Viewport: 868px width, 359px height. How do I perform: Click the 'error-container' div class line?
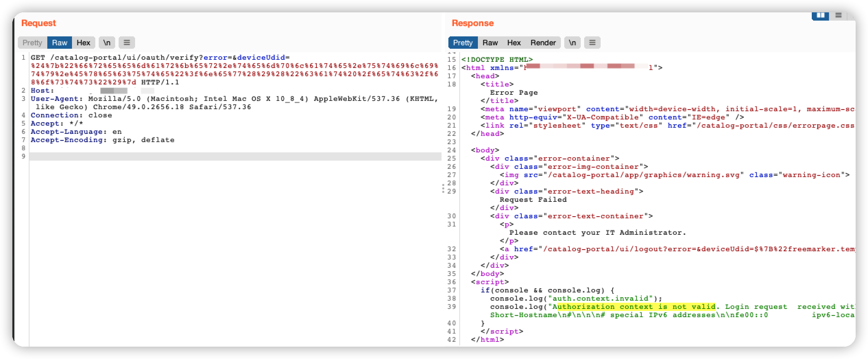click(550, 159)
